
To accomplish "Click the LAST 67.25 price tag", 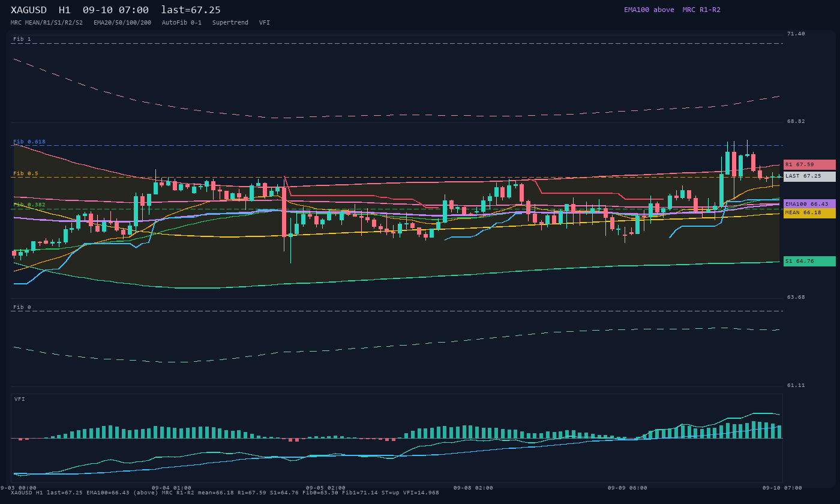I will click(809, 176).
